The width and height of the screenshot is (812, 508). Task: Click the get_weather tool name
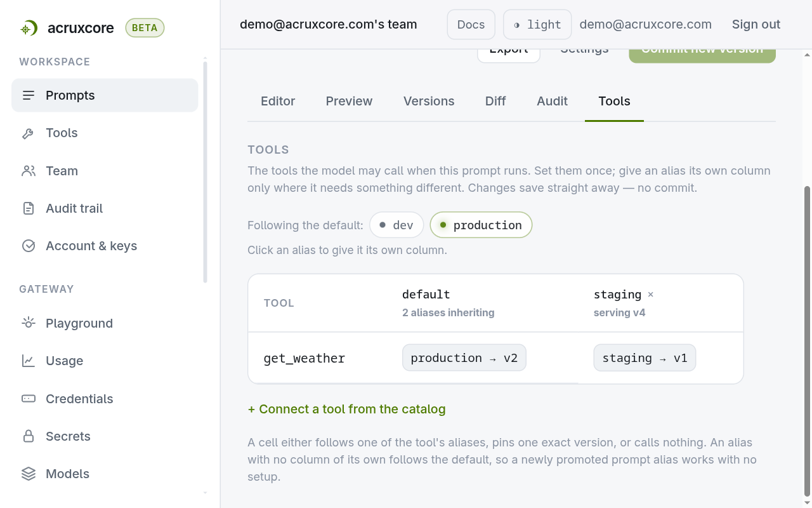click(x=304, y=358)
